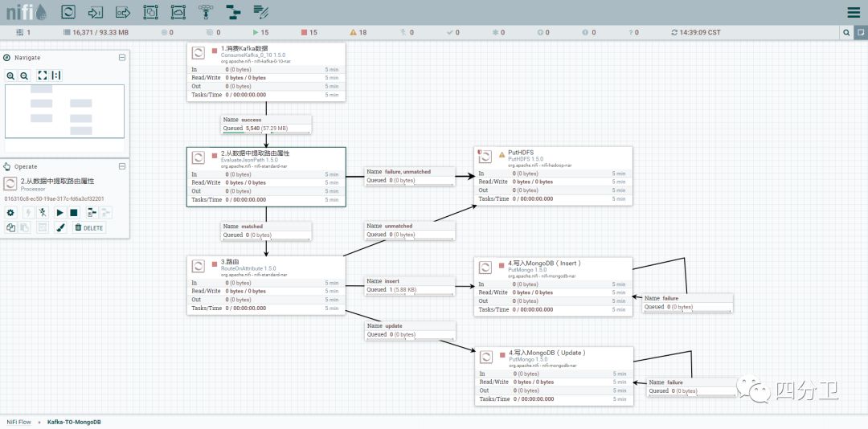868x429 pixels.
Task: Select the Input Port toolbar icon
Action: (x=96, y=12)
